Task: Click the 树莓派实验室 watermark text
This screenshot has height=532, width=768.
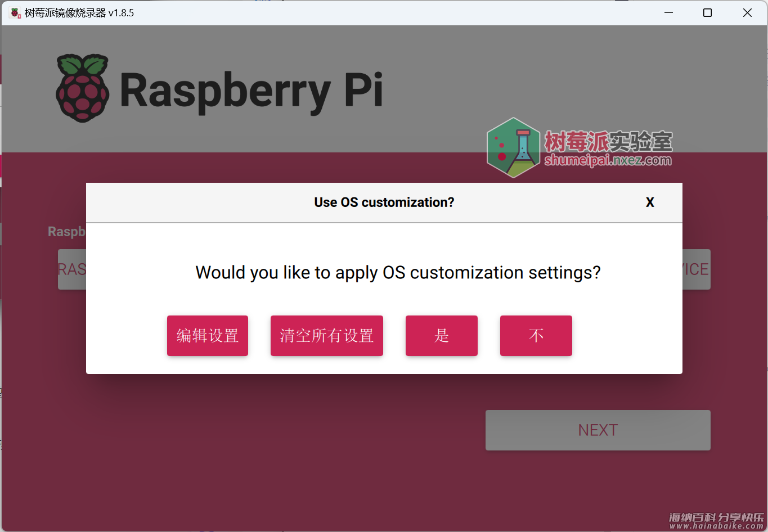Action: [608, 141]
